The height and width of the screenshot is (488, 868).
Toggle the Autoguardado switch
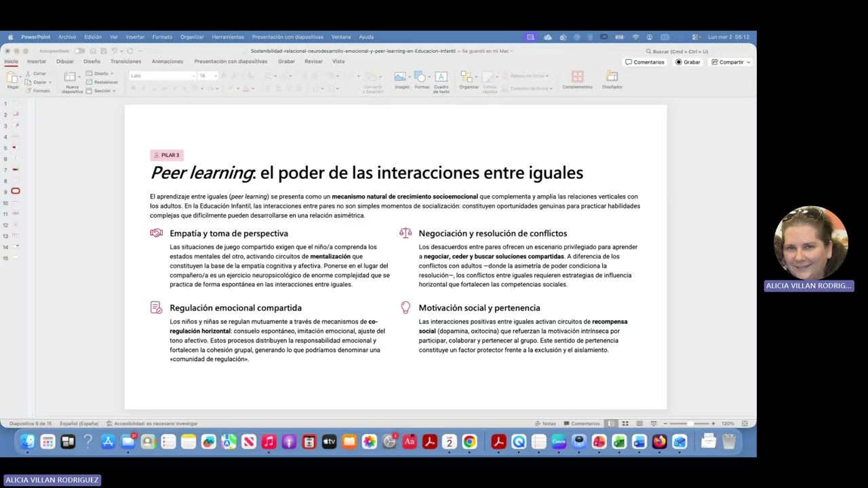tap(79, 51)
